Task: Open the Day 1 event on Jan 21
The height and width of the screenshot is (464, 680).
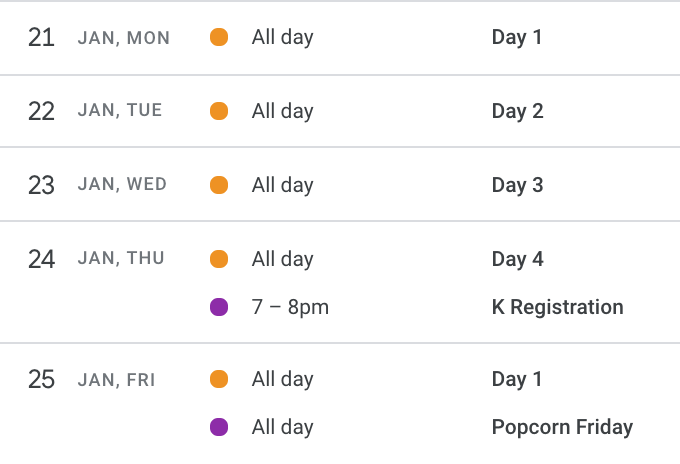Action: [517, 37]
